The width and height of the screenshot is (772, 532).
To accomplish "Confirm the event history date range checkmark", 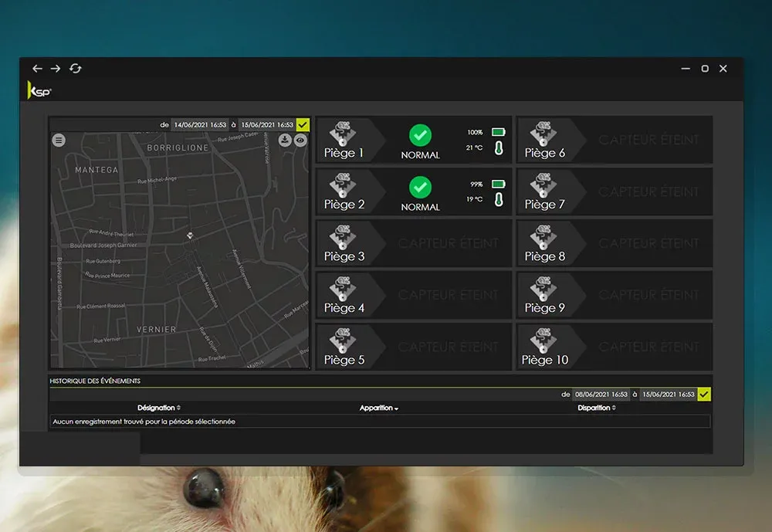I will click(x=704, y=395).
